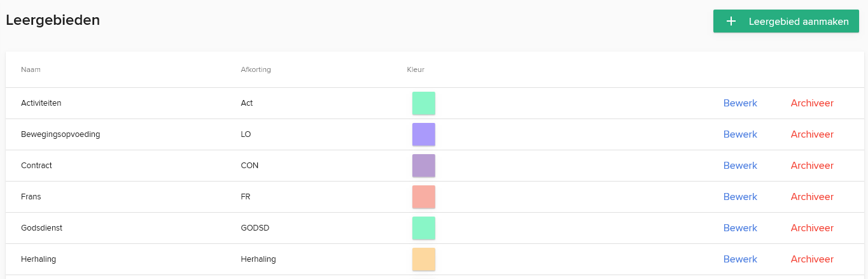Click the Herhaling name in Naam column

click(x=38, y=259)
